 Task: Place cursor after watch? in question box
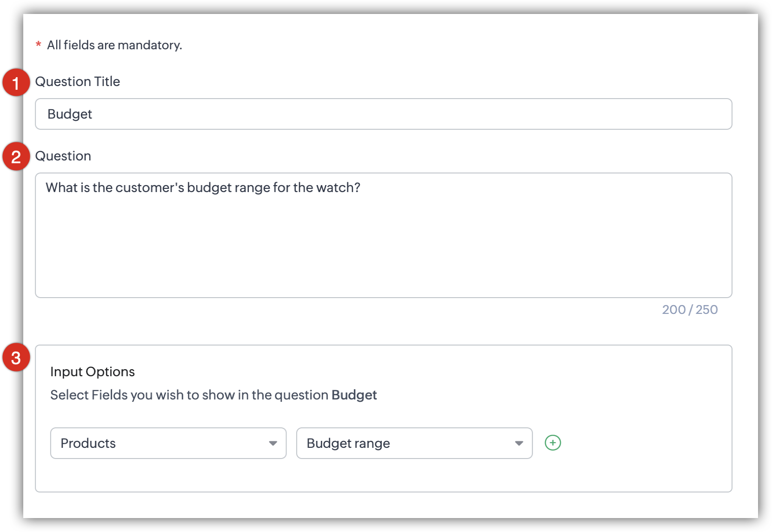(362, 187)
